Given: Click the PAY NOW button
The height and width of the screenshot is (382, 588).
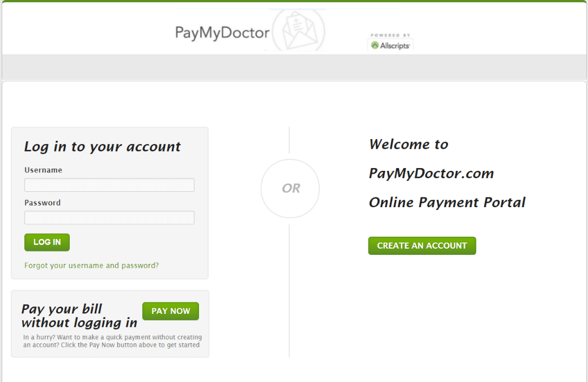Looking at the screenshot, I should click(x=171, y=311).
